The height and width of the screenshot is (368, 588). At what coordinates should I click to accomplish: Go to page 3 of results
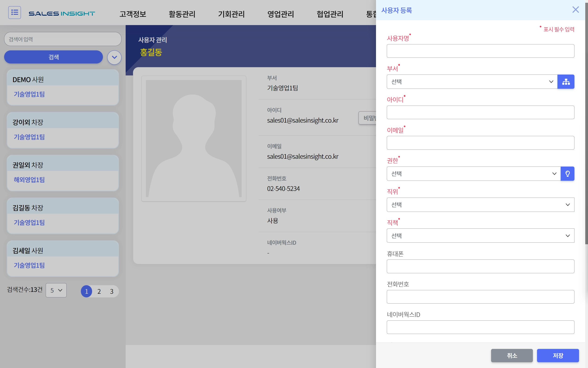tap(112, 291)
